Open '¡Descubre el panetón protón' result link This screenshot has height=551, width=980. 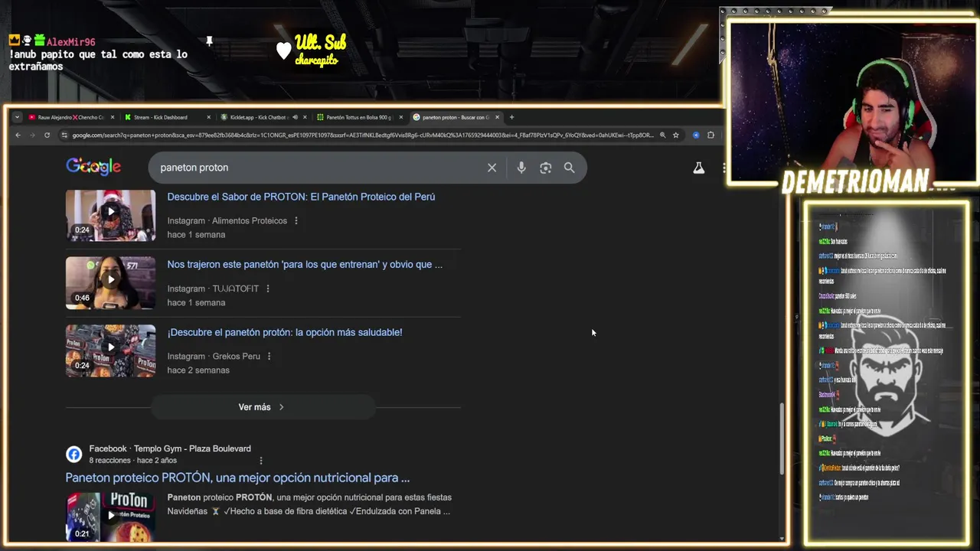pyautogui.click(x=285, y=332)
